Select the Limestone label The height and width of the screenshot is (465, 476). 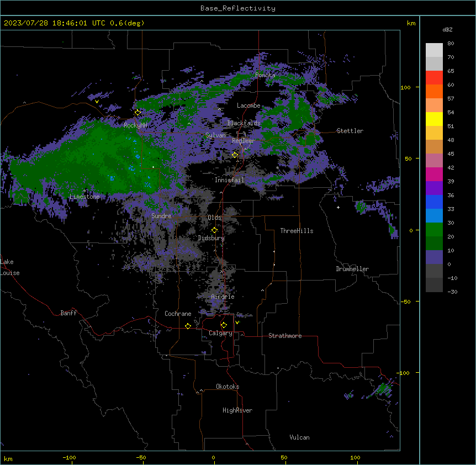tap(84, 197)
